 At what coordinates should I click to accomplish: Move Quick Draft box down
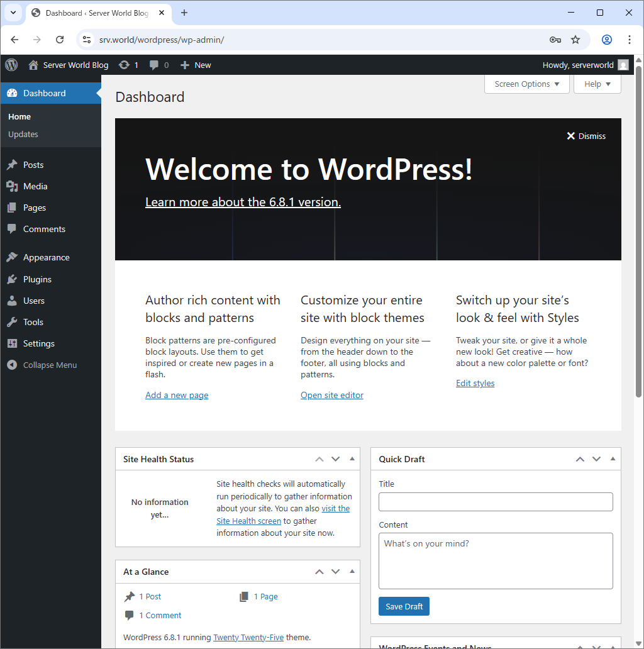pyautogui.click(x=596, y=459)
